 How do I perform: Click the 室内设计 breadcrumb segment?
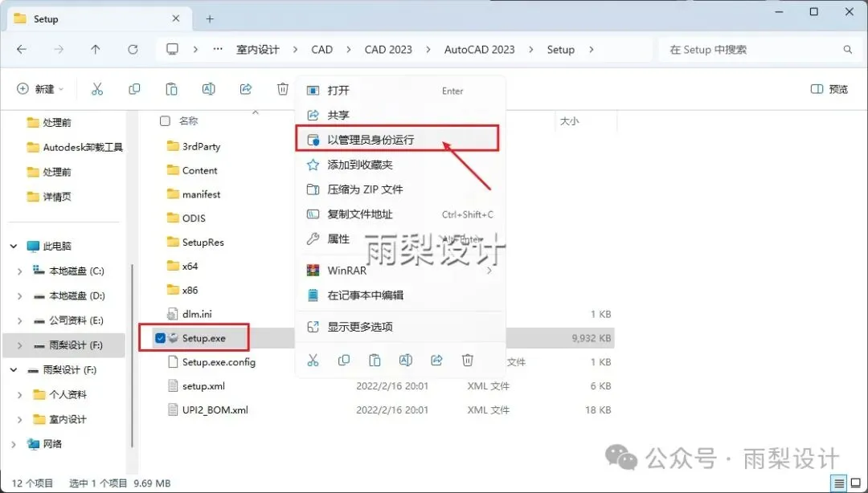click(x=258, y=50)
